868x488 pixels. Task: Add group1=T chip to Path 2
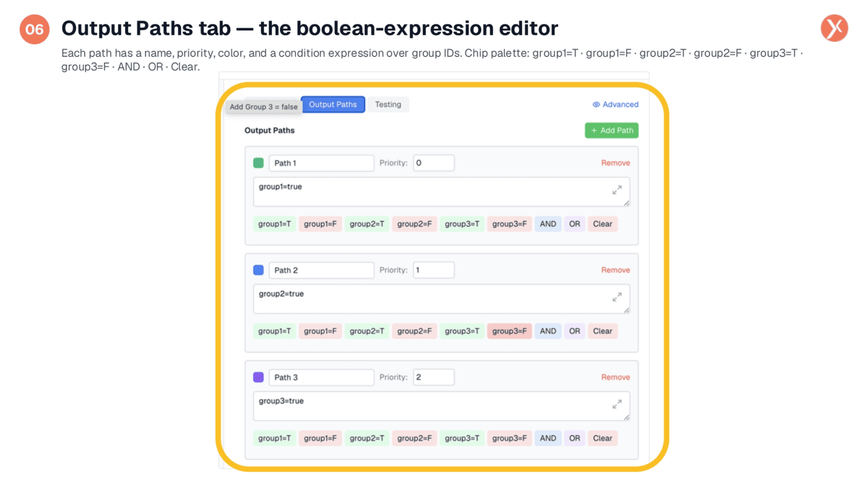(x=275, y=331)
